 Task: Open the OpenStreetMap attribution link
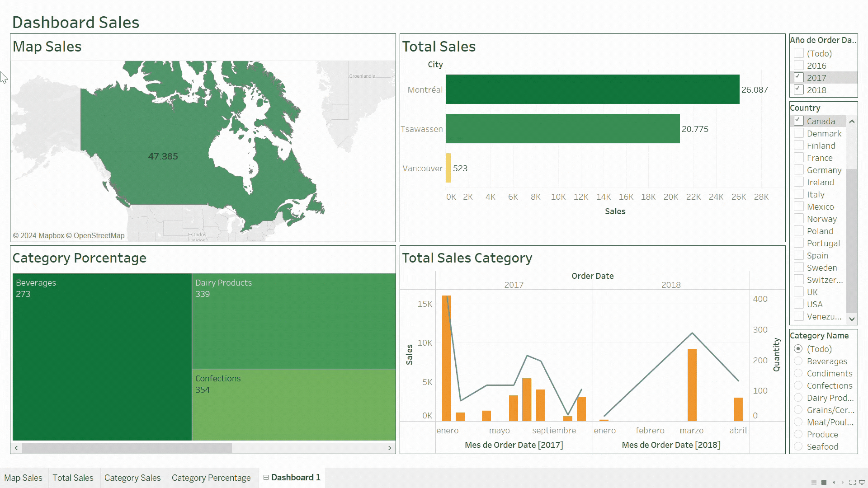pos(99,235)
